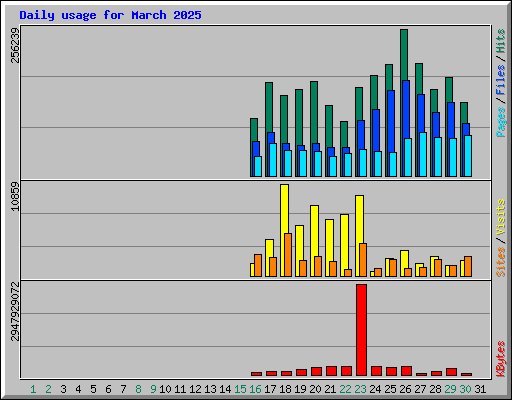Click day label 15 on the axis

240,389
